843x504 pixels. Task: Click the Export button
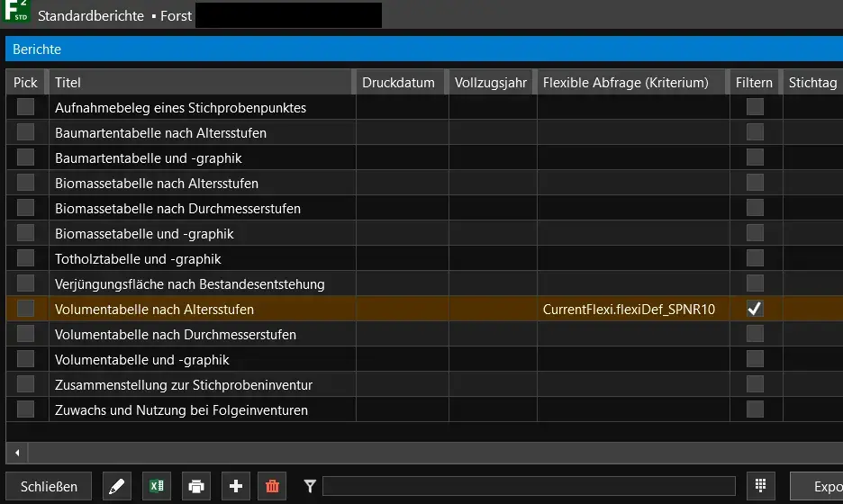(x=820, y=487)
